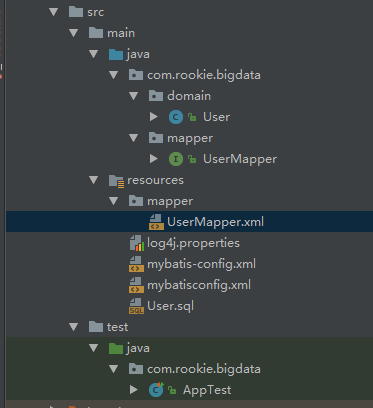
Task: Click the blue java sources root icon
Action: [x=116, y=54]
